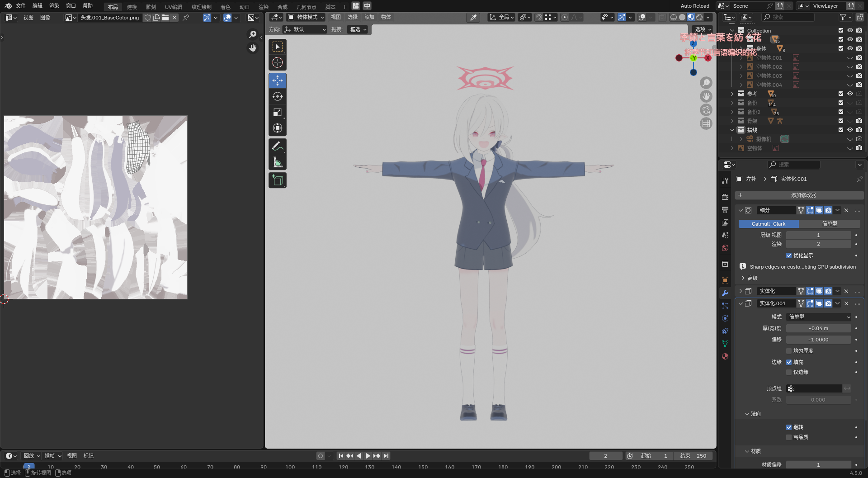The height and width of the screenshot is (478, 868).
Task: Choose the Add Cube tool
Action: click(278, 180)
